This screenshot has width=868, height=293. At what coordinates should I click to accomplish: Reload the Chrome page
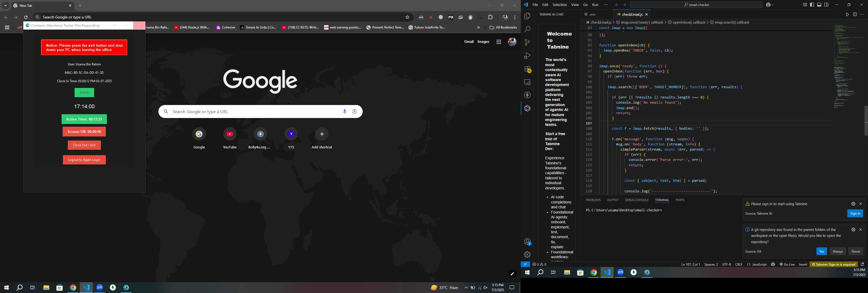pyautogui.click(x=25, y=17)
